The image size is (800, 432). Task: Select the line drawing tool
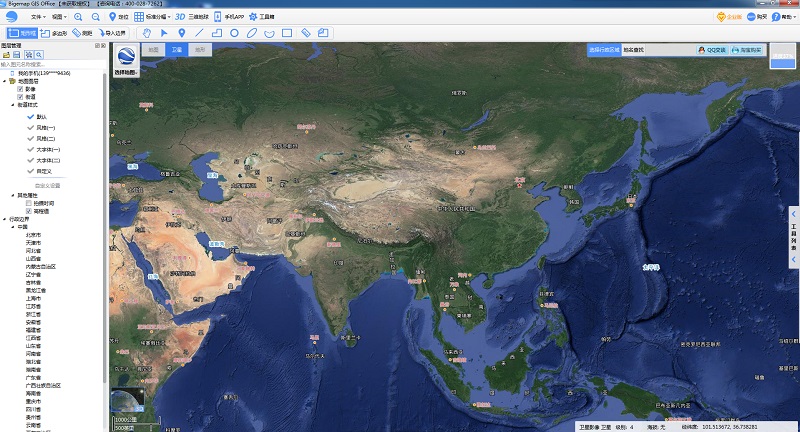199,33
